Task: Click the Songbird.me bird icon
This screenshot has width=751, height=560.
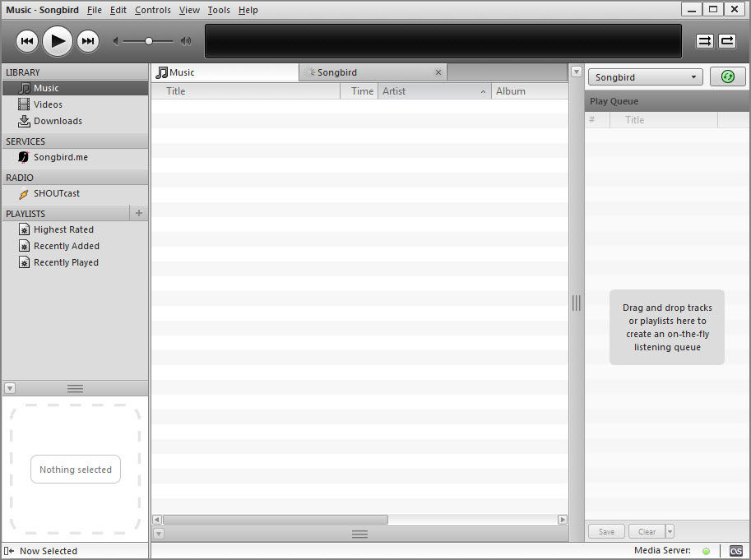Action: click(24, 157)
